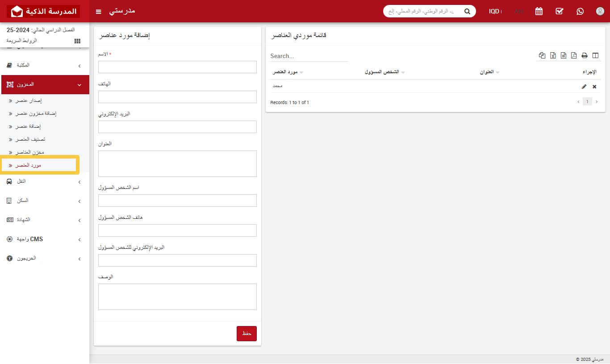Collapse the المخزون sidebar section
Image resolution: width=610 pixels, height=364 pixels.
(x=45, y=84)
